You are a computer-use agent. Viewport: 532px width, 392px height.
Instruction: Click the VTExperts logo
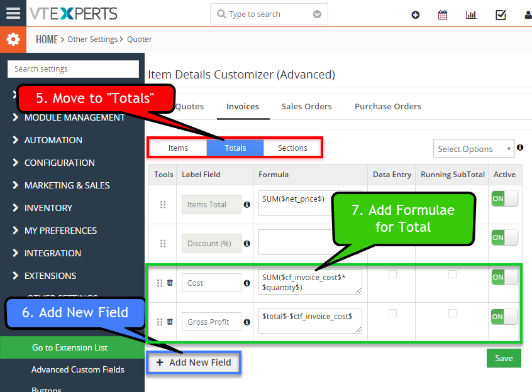74,14
